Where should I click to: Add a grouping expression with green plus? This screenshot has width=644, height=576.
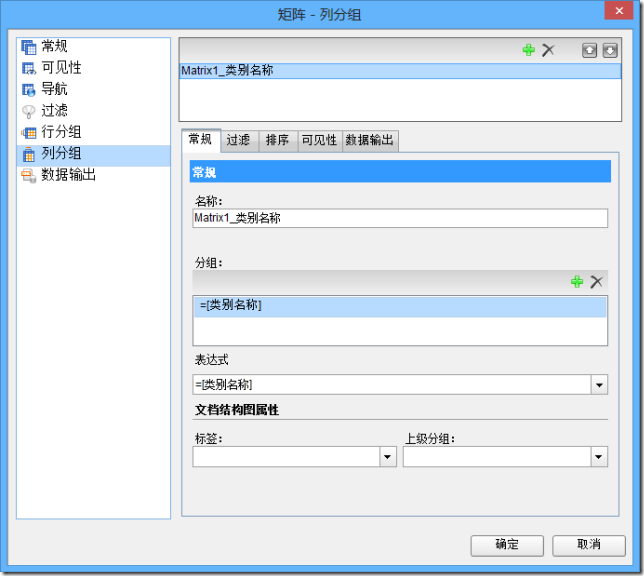point(577,281)
